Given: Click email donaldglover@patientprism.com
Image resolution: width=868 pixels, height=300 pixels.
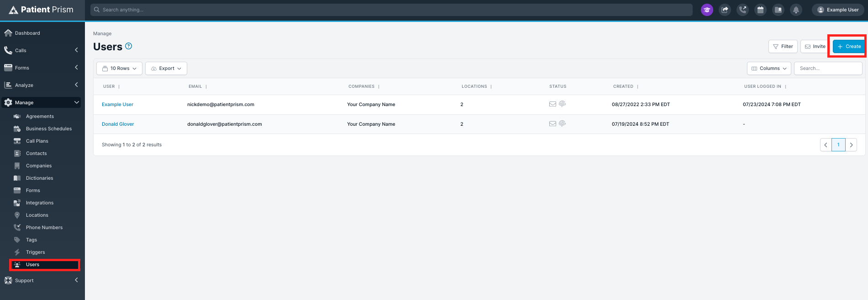Looking at the screenshot, I should pyautogui.click(x=225, y=124).
